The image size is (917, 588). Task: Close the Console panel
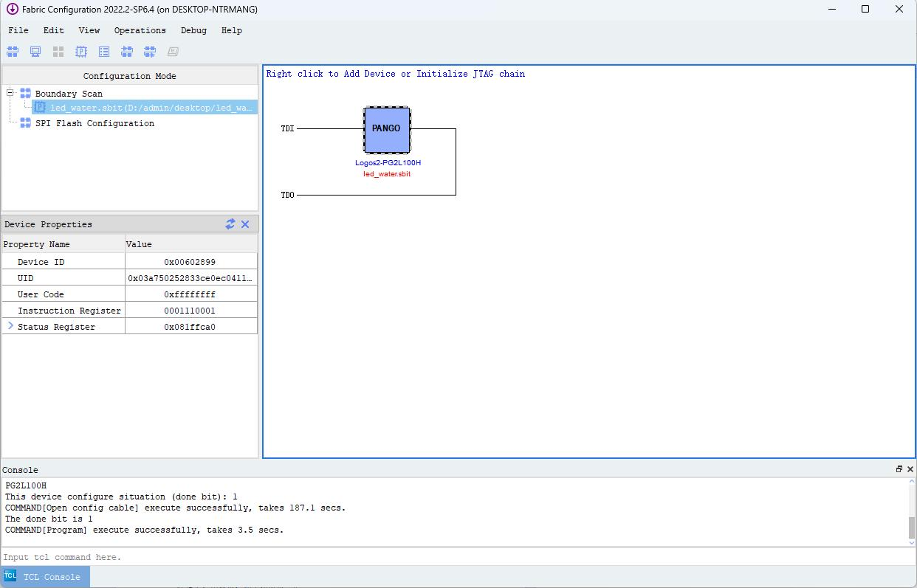pyautogui.click(x=910, y=469)
